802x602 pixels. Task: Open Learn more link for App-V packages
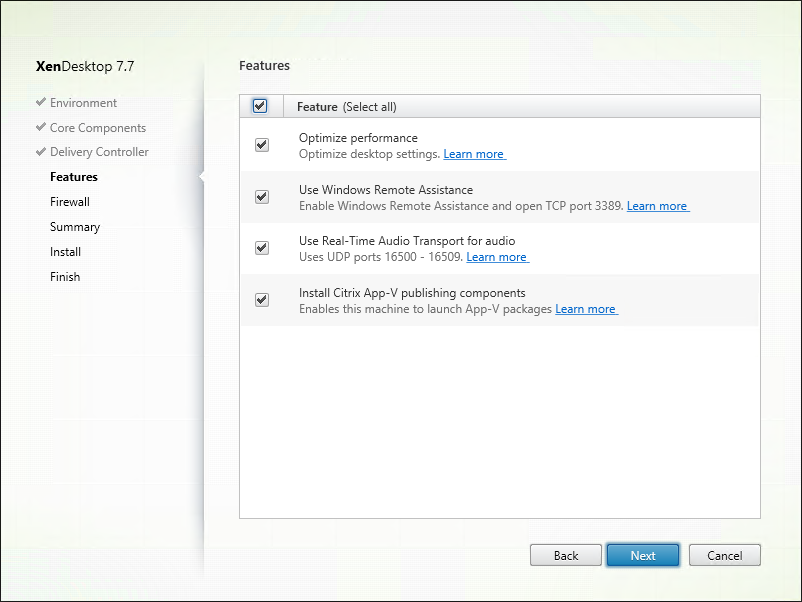point(586,309)
